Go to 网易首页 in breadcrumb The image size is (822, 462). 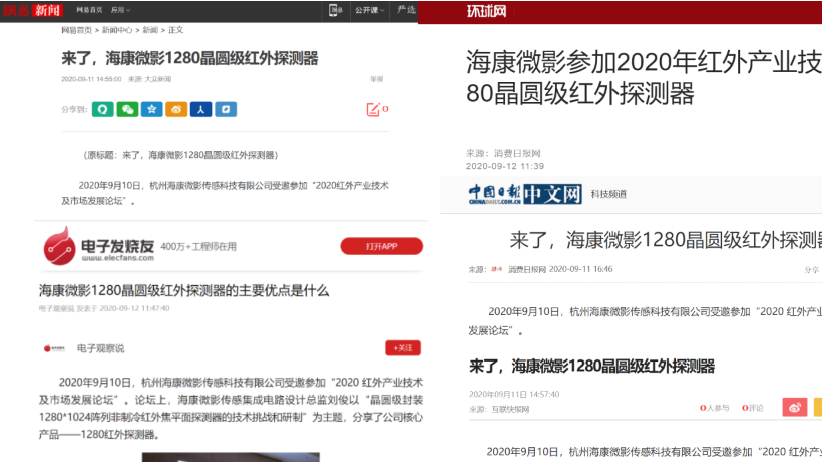click(77, 30)
